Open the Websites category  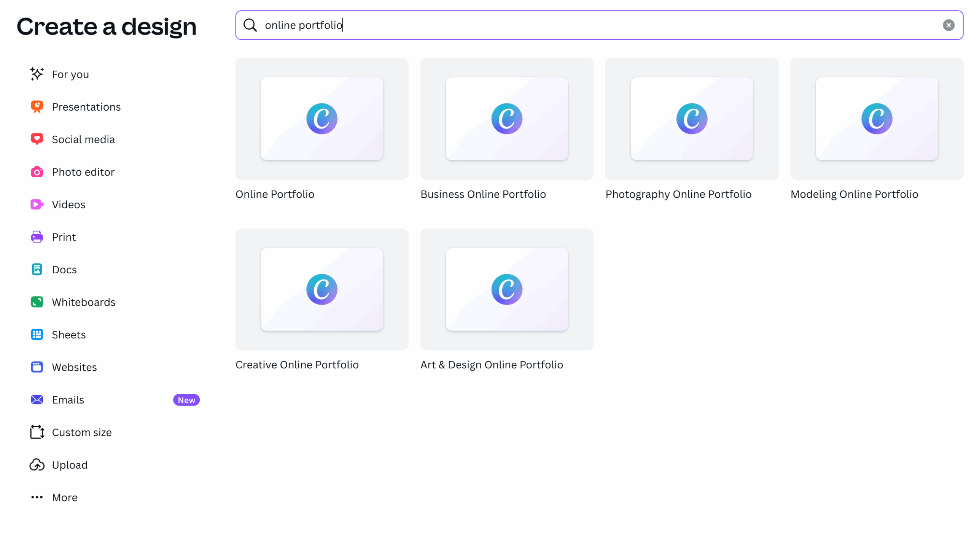pos(74,367)
